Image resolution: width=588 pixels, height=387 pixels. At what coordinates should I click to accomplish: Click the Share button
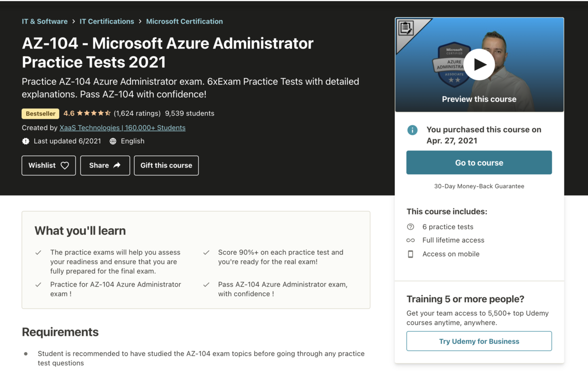(105, 166)
